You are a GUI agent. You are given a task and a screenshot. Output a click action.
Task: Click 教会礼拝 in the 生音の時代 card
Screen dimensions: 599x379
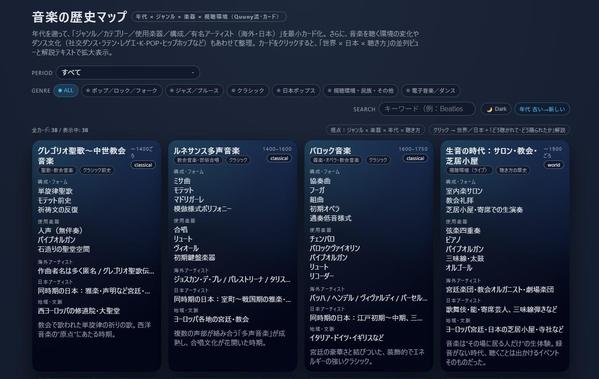click(460, 200)
